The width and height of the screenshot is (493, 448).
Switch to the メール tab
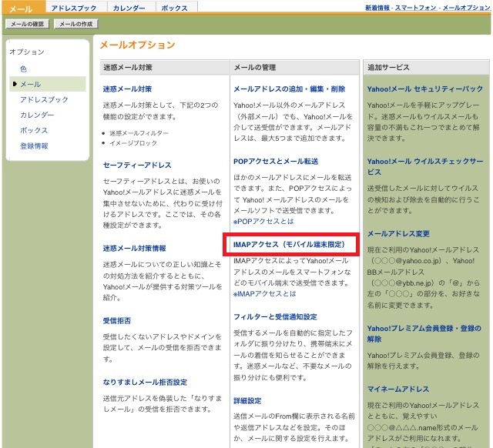point(23,8)
